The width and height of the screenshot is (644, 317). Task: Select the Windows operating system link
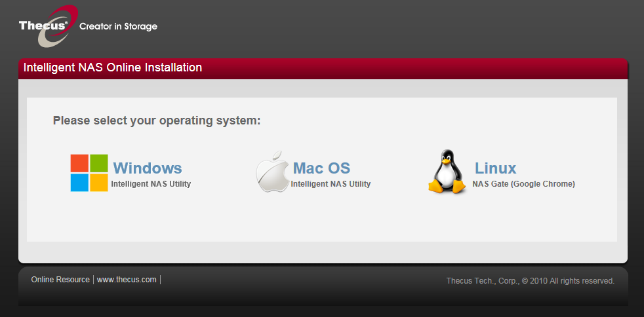[x=148, y=168]
